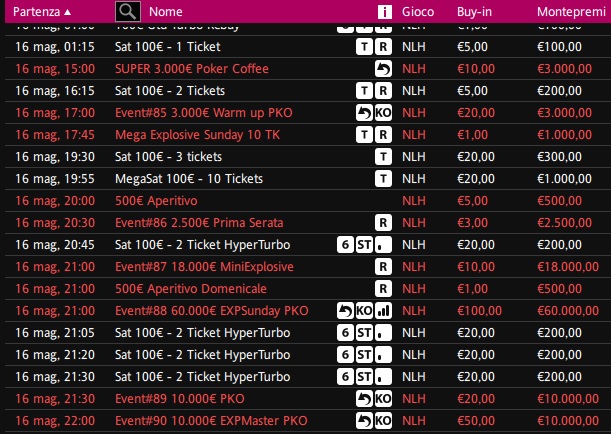
Task: Select Event#86 2.500€ Prima Serata row
Action: tap(185, 223)
